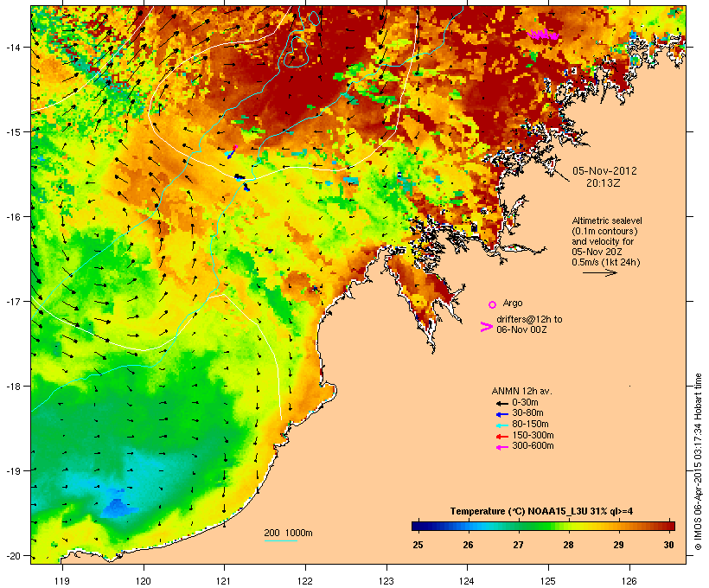Click the dark blue 25°C end of colorbar
The height and width of the screenshot is (588, 709).
418,526
